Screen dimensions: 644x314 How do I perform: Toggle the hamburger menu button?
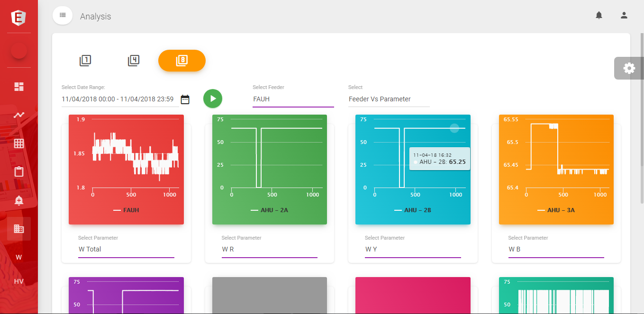click(63, 16)
